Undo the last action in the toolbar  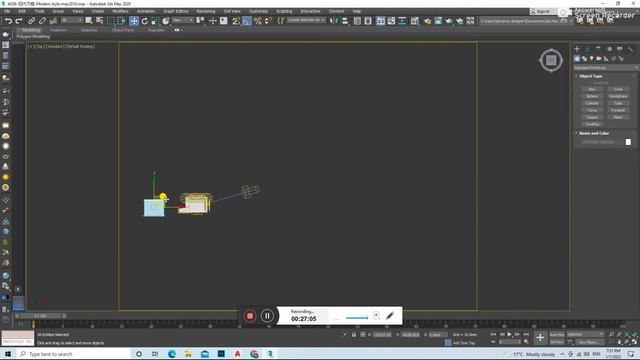[8, 21]
